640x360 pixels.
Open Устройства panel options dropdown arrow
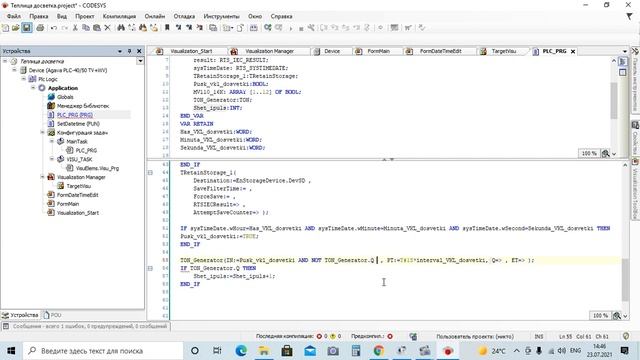(x=120, y=51)
